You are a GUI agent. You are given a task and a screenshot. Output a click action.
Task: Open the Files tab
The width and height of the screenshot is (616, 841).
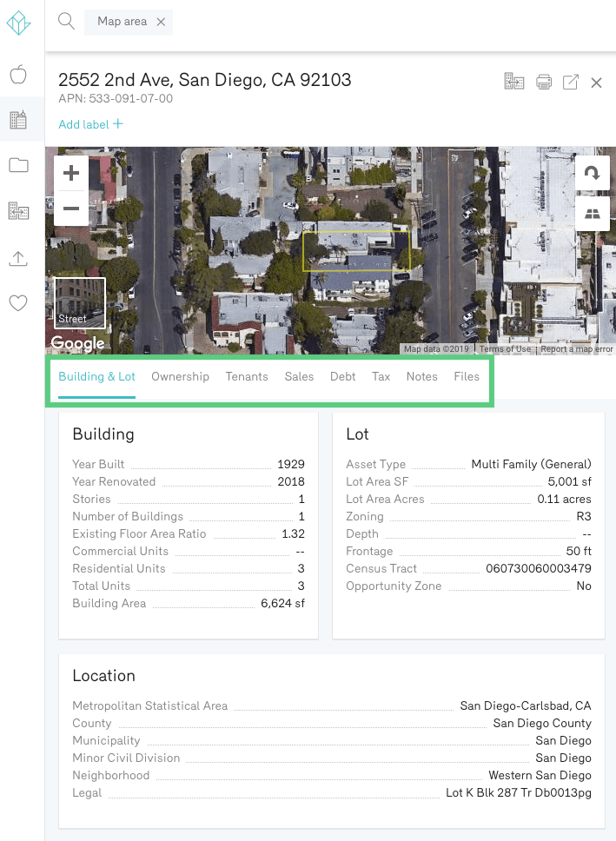click(467, 376)
